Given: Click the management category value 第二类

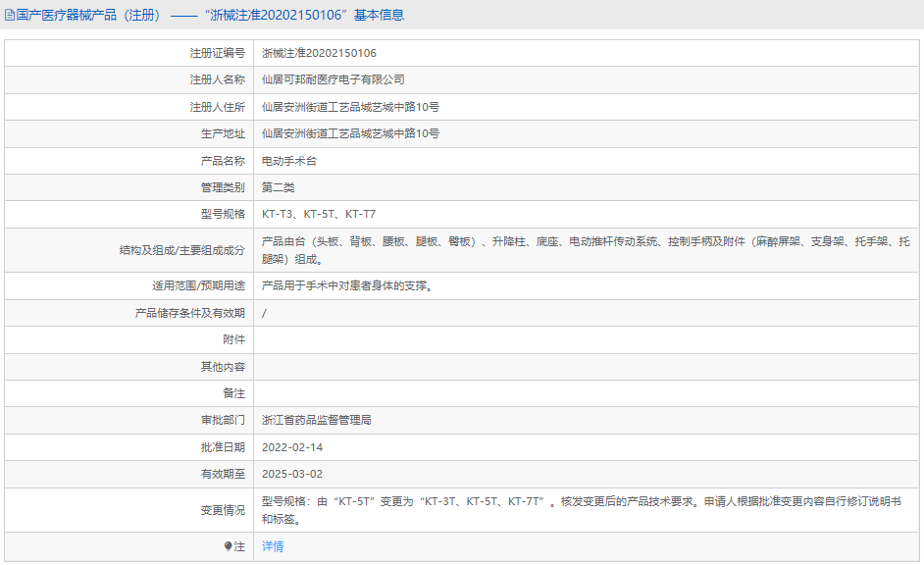Looking at the screenshot, I should 279,187.
